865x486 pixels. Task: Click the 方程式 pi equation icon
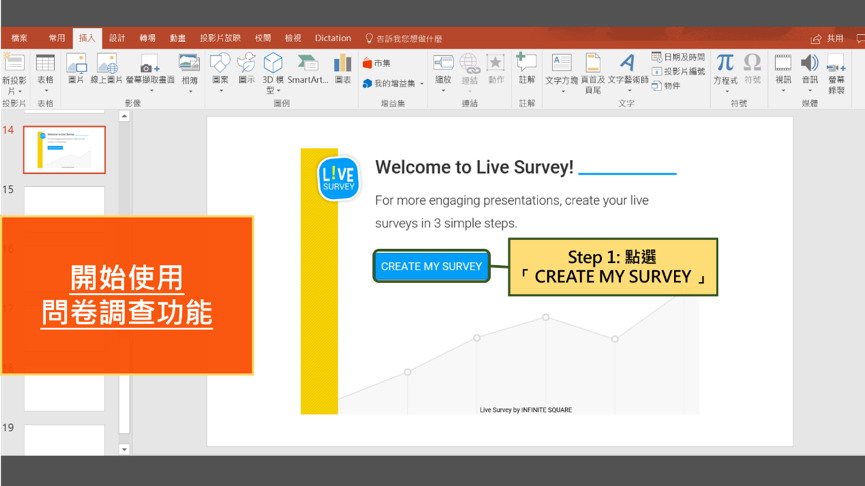725,63
